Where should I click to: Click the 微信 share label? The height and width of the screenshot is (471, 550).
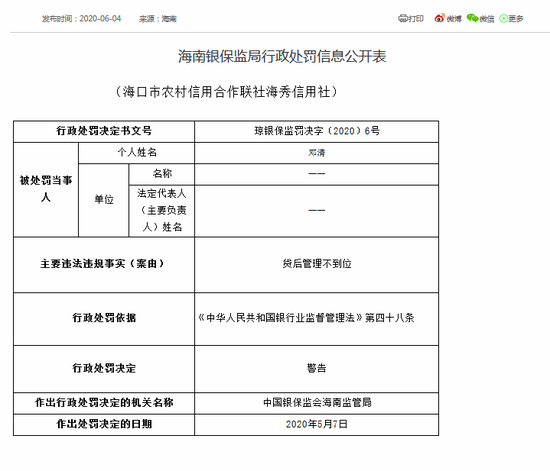pyautogui.click(x=487, y=19)
